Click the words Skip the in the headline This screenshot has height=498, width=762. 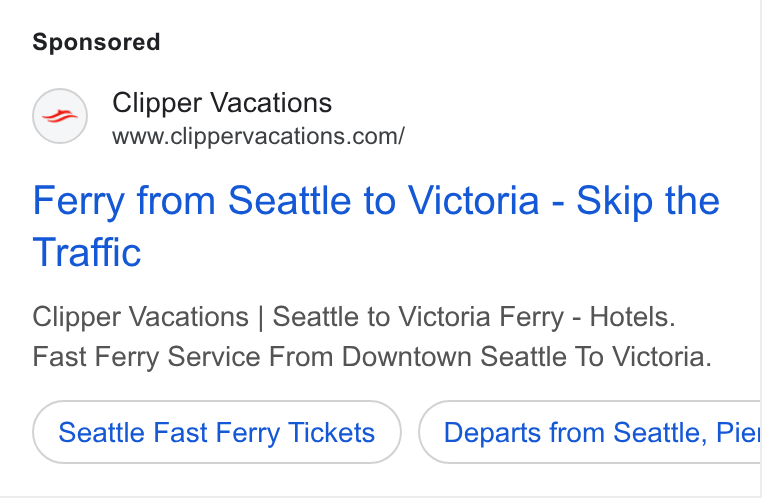click(x=648, y=201)
